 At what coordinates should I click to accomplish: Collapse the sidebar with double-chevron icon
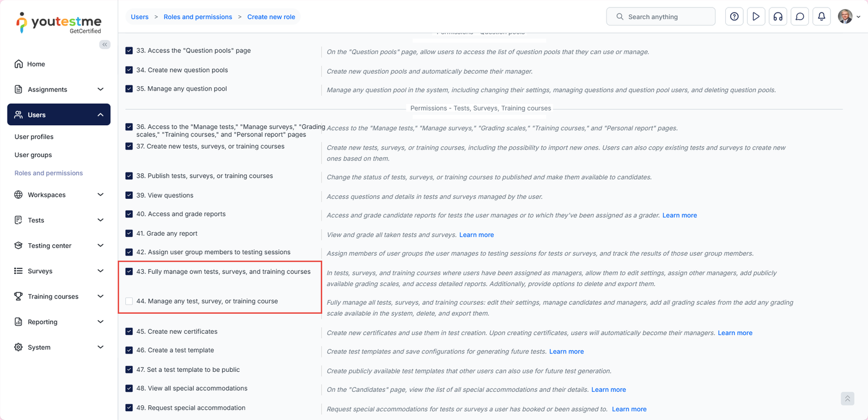[x=105, y=44]
